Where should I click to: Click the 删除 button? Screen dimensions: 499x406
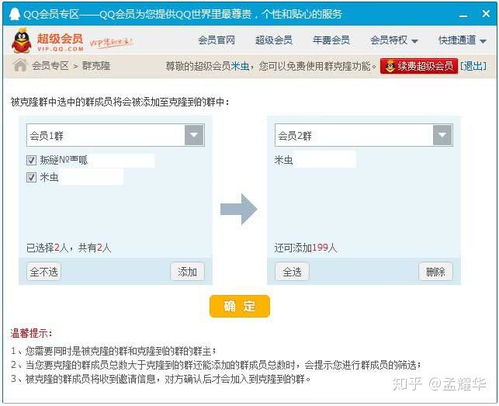pos(435,272)
